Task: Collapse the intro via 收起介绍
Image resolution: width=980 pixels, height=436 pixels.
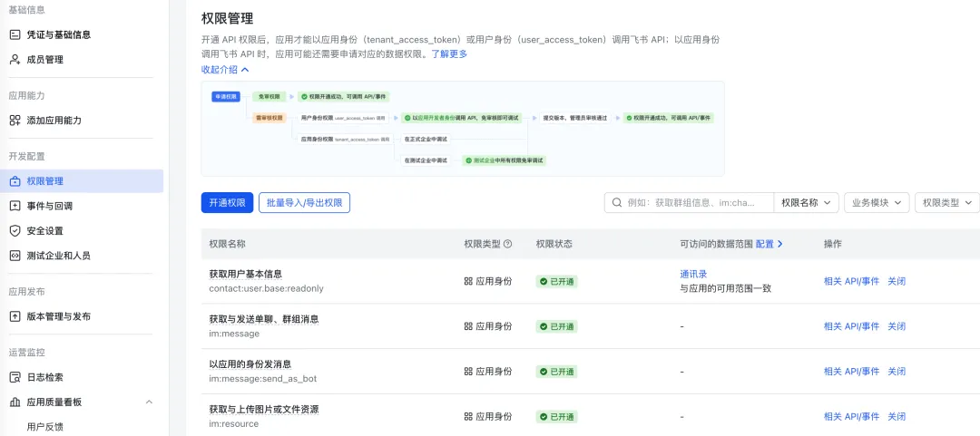Action: pyautogui.click(x=225, y=70)
